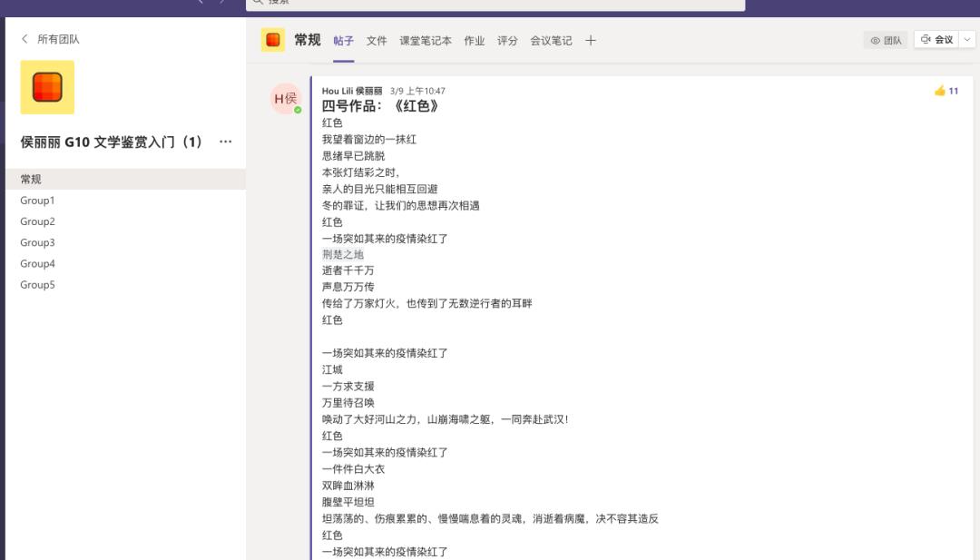The image size is (980, 560).
Task: Switch to the 文件 tab
Action: pos(377,40)
